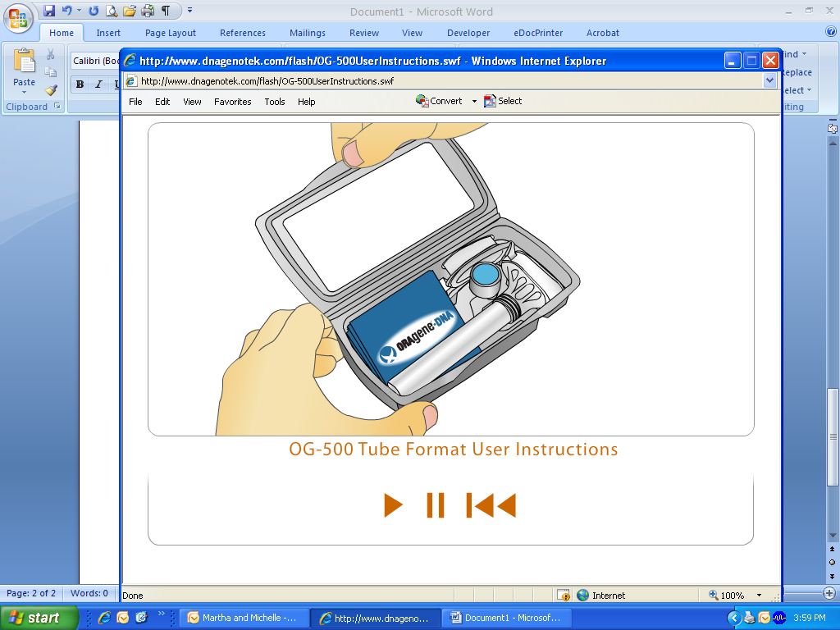Click the Calibri font name box

95,61
